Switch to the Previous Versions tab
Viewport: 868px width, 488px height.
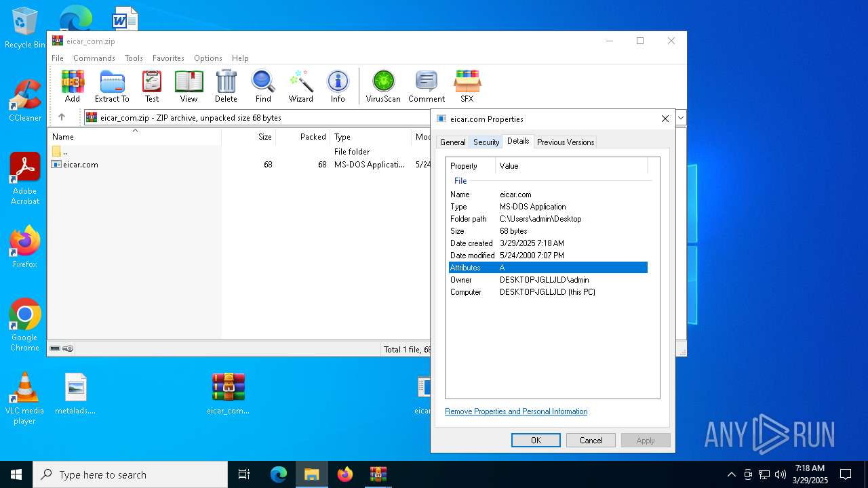click(566, 142)
